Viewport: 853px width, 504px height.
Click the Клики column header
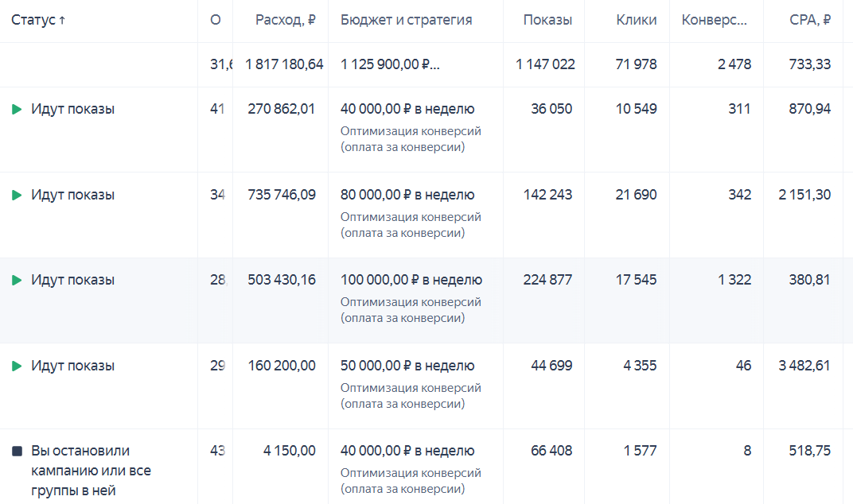click(x=637, y=21)
